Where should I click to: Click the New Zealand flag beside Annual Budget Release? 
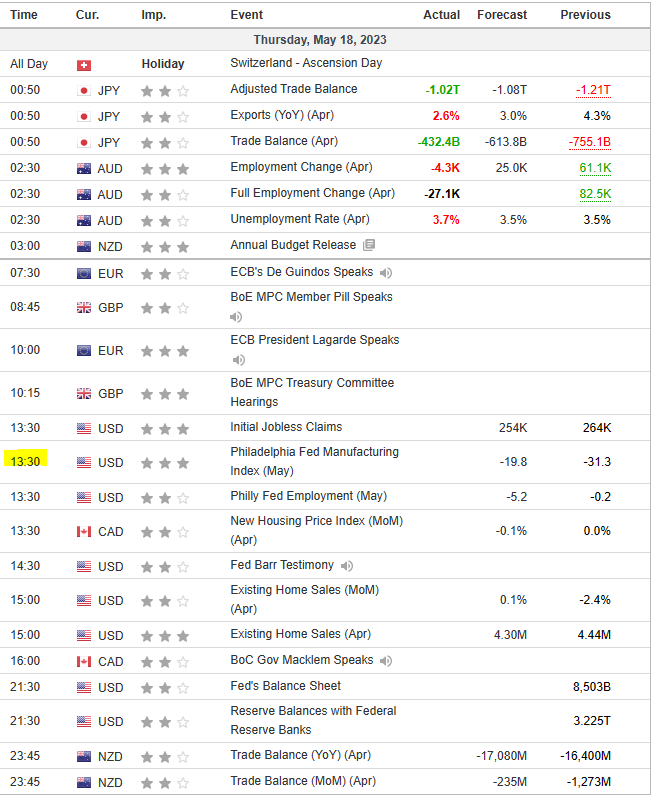(x=84, y=246)
